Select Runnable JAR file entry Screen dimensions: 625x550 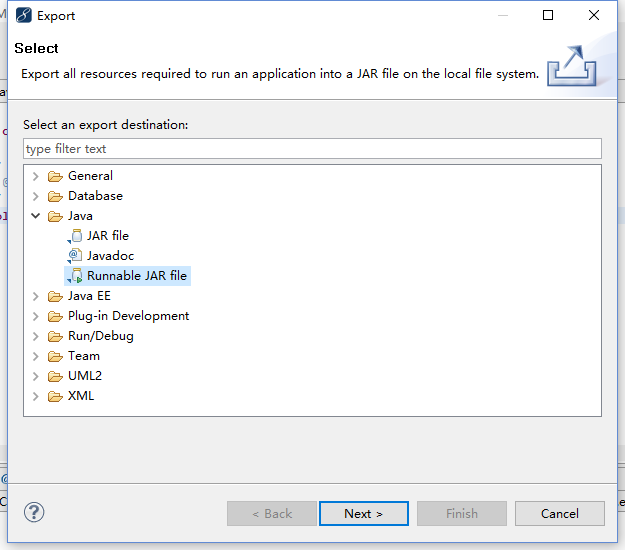[128, 276]
